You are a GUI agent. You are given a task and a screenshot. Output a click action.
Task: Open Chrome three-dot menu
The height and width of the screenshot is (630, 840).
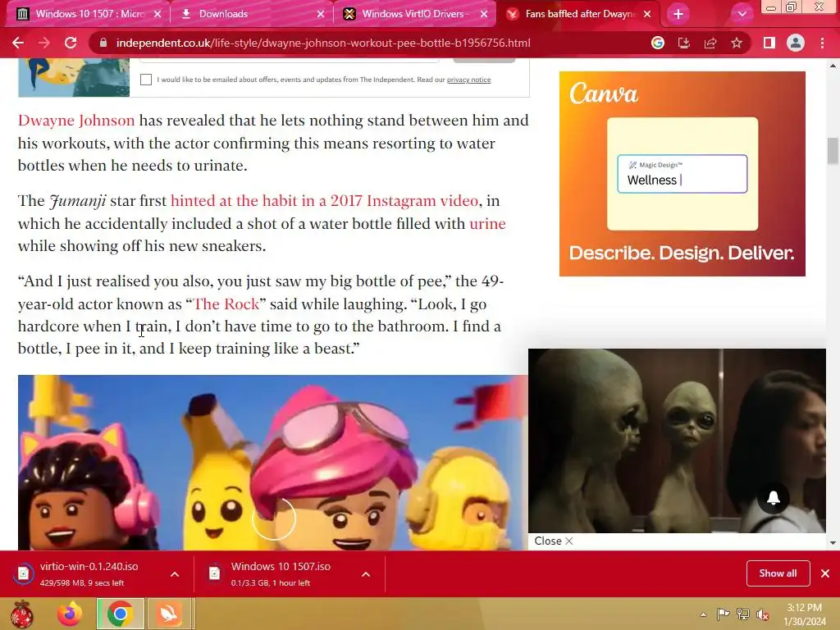coord(822,43)
